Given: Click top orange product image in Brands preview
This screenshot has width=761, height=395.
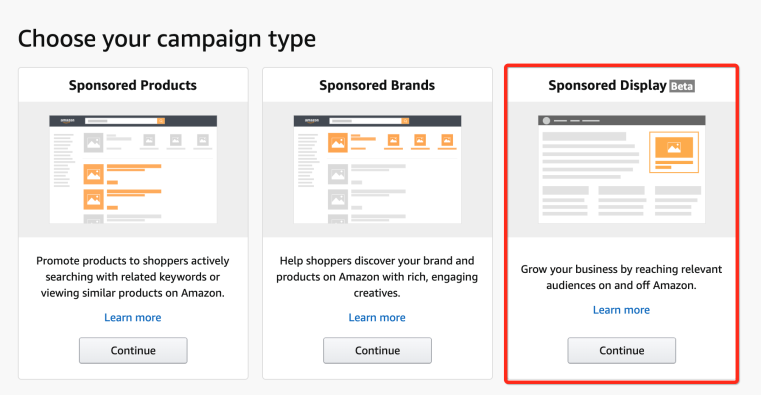Looking at the screenshot, I should point(338,143).
